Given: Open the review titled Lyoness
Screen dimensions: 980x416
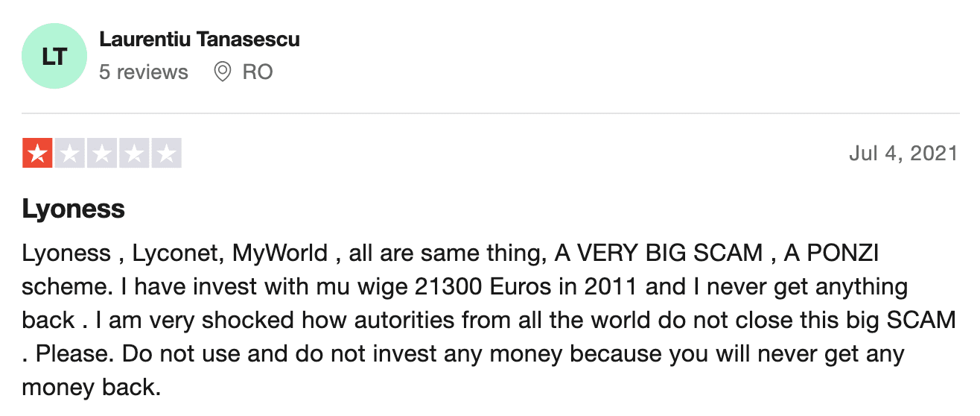Looking at the screenshot, I should coord(74,209).
